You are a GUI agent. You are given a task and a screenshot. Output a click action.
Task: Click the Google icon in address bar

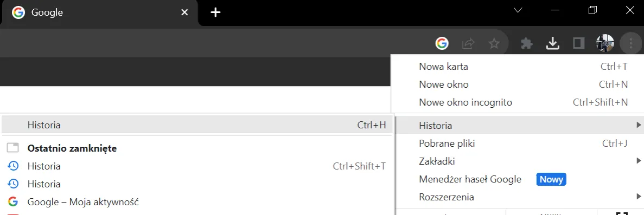pyautogui.click(x=442, y=43)
